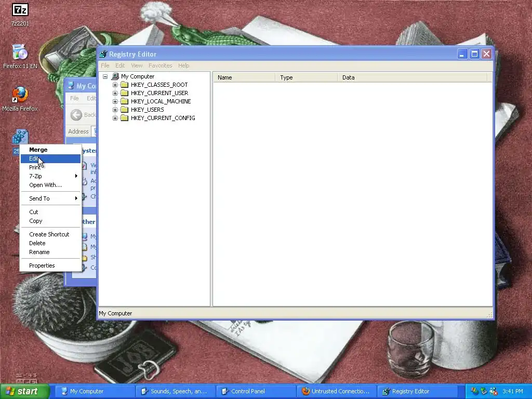This screenshot has height=399, width=532.
Task: Open the 7-Zip submenu in context menu
Action: click(x=50, y=176)
